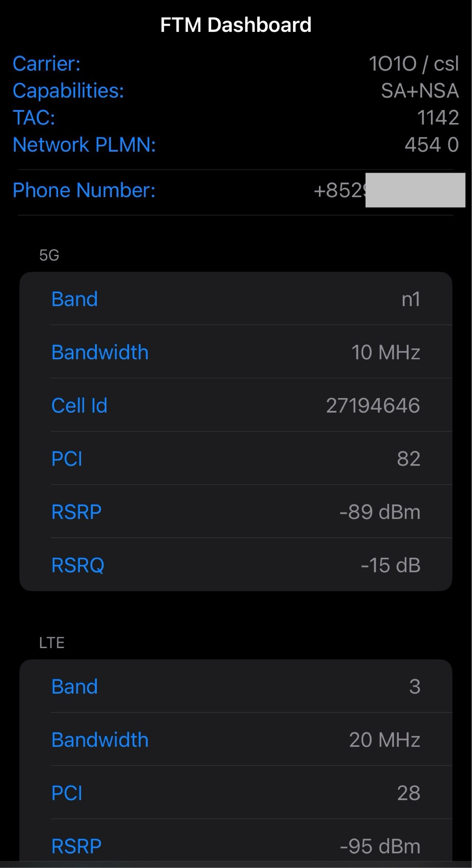This screenshot has height=868, width=472.
Task: Select the TAC label
Action: click(x=34, y=118)
